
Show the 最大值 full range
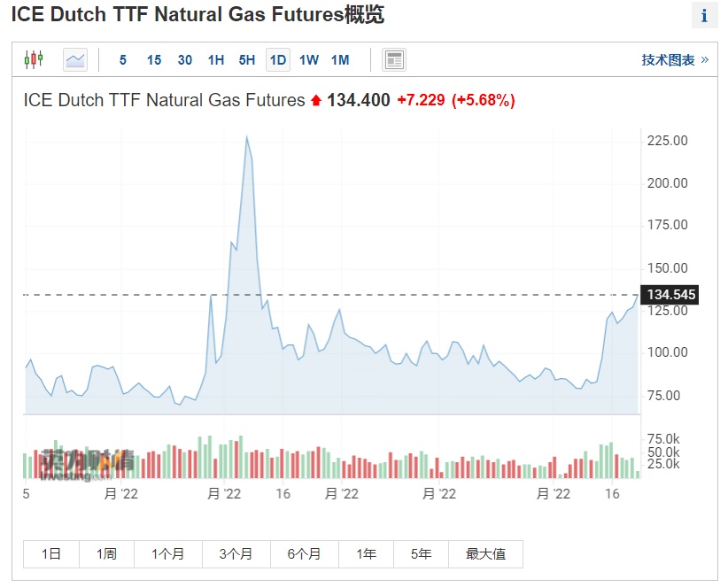click(485, 554)
